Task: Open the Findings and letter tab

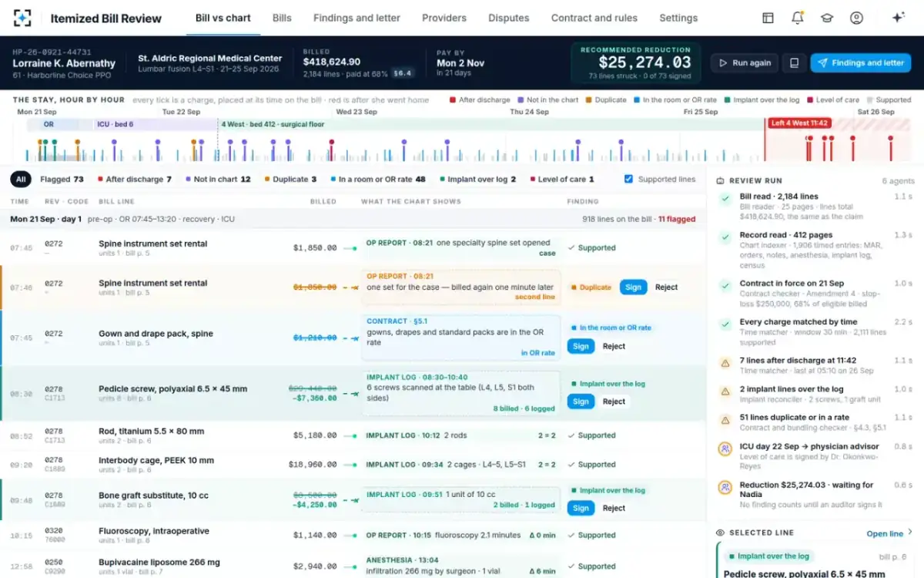Action: click(357, 18)
